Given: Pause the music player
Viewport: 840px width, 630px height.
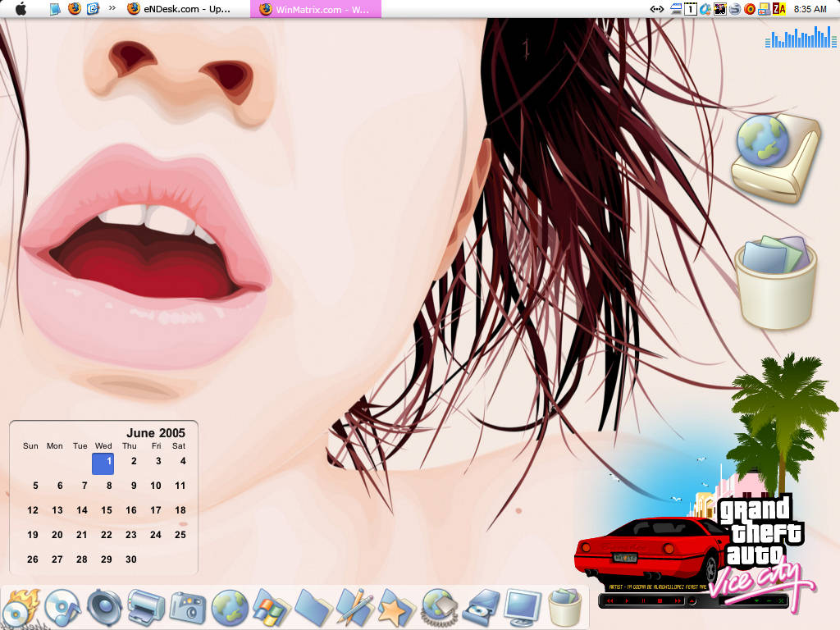Looking at the screenshot, I should pyautogui.click(x=643, y=601).
